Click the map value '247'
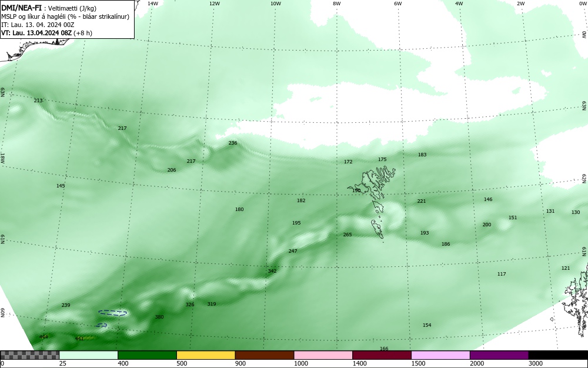This screenshot has height=368, width=588. (293, 251)
